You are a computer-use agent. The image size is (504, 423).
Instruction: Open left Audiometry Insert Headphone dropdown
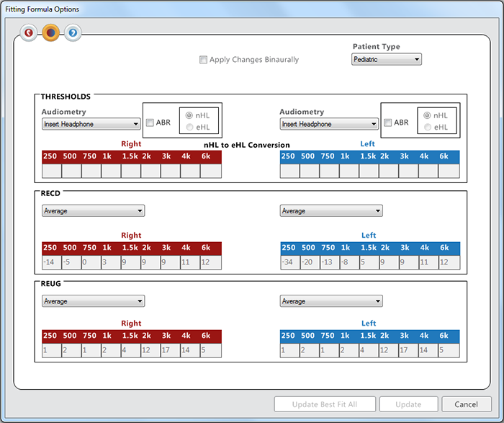pyautogui.click(x=329, y=124)
